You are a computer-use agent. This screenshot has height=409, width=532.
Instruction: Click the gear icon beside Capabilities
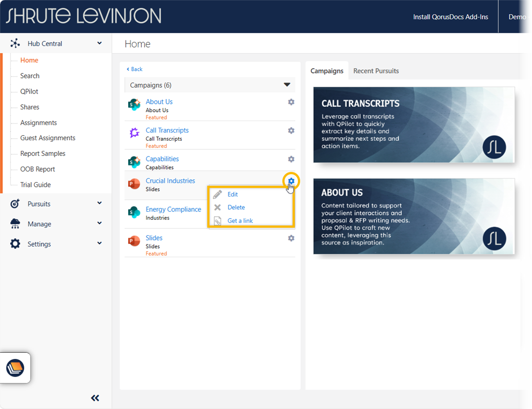point(291,159)
